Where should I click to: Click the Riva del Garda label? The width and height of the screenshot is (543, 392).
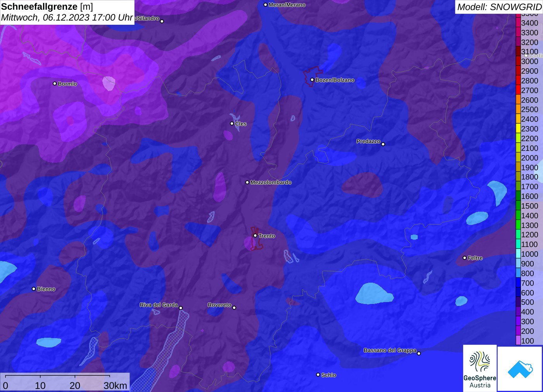(x=159, y=305)
